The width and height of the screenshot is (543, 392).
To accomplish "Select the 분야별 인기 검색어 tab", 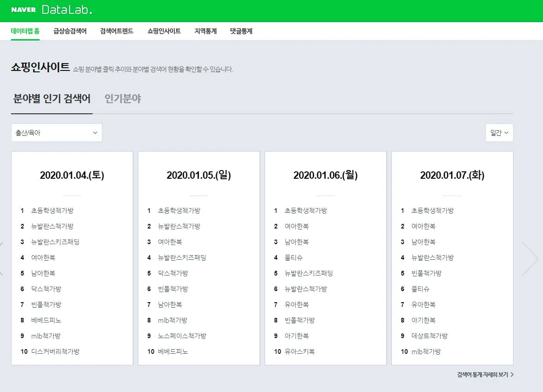I will pyautogui.click(x=51, y=98).
